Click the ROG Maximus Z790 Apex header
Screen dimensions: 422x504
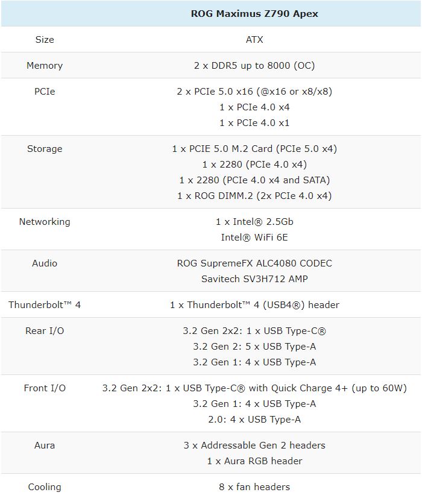click(x=254, y=14)
